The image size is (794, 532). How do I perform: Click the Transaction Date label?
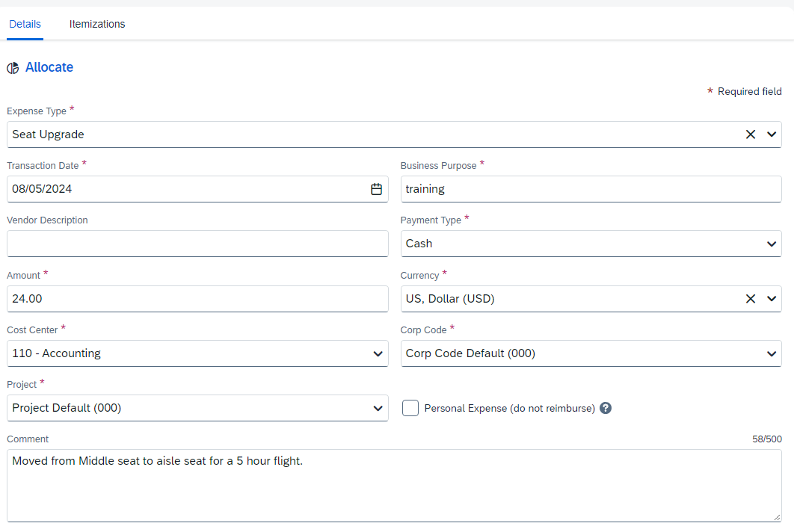point(43,166)
